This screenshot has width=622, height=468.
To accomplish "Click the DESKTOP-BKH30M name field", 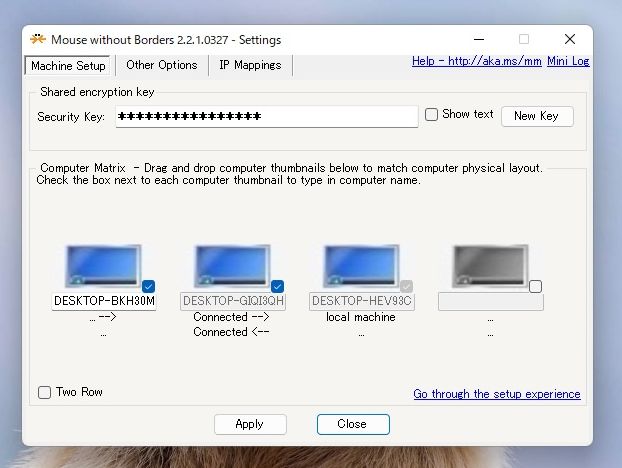I will [104, 301].
